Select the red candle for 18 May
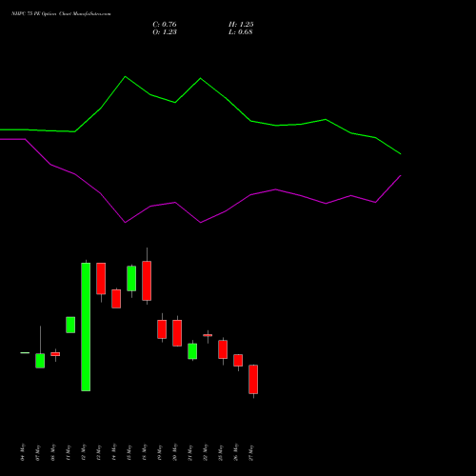This screenshot has width=476, height=476. click(x=147, y=281)
